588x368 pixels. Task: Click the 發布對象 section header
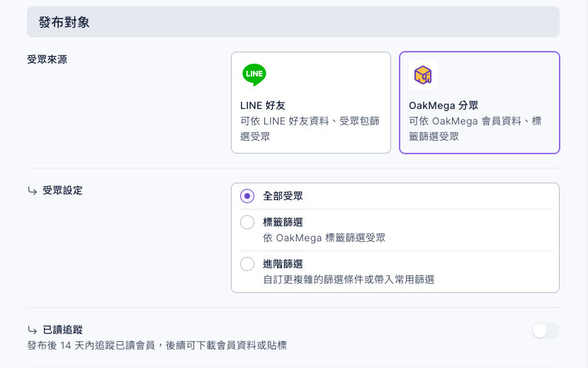tap(293, 22)
